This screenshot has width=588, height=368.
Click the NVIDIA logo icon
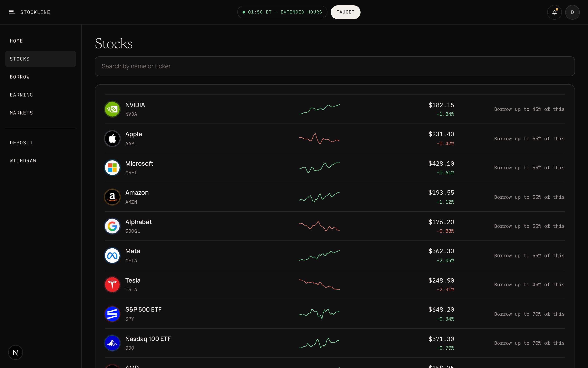(112, 109)
